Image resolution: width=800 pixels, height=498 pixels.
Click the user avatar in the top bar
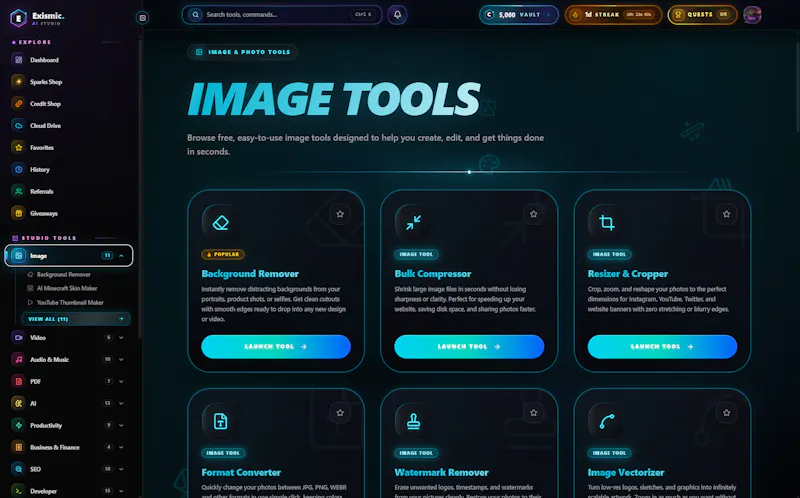tap(752, 15)
